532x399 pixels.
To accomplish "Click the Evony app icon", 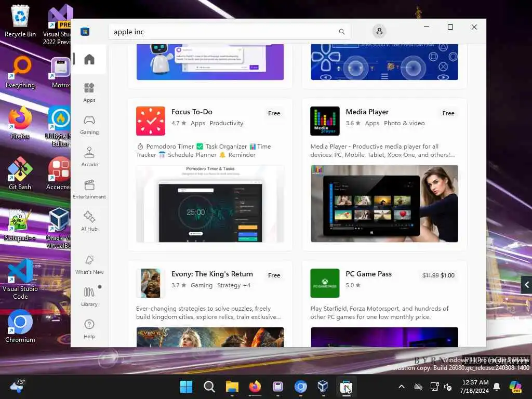I will (x=151, y=283).
